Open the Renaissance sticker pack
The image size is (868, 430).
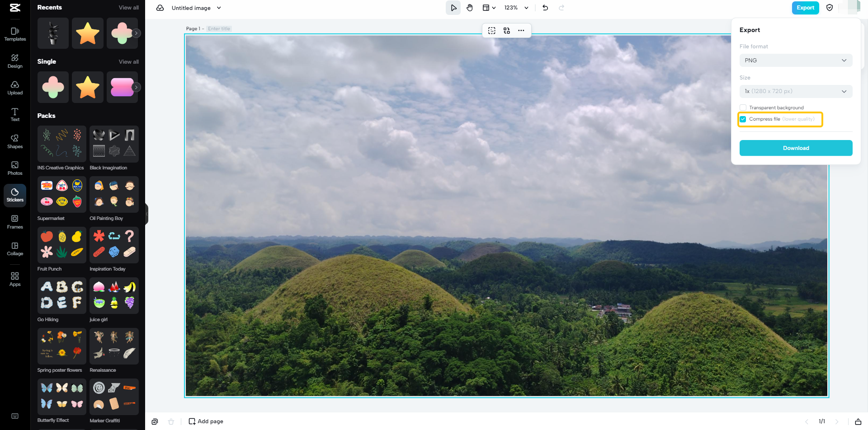click(x=114, y=346)
